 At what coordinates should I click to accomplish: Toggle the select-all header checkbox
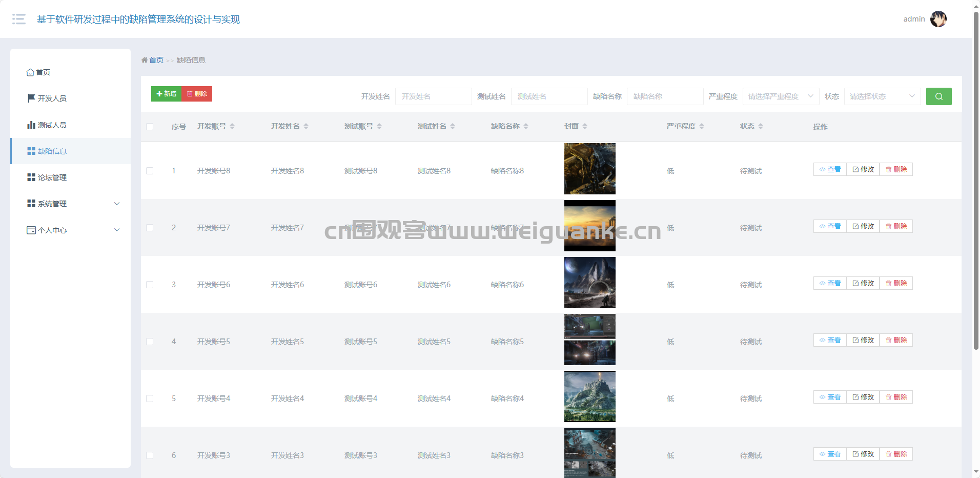pyautogui.click(x=150, y=127)
